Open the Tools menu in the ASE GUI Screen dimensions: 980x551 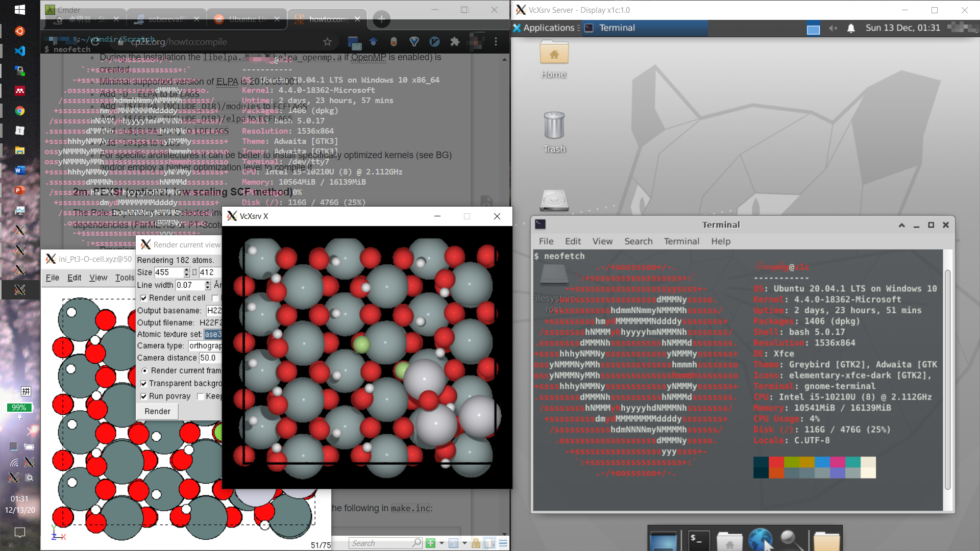pyautogui.click(x=125, y=278)
